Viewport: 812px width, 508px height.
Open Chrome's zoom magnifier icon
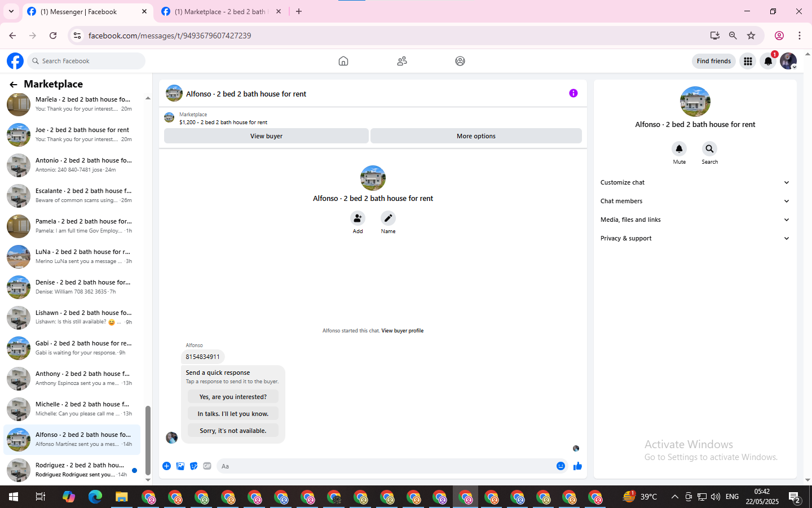(x=733, y=36)
